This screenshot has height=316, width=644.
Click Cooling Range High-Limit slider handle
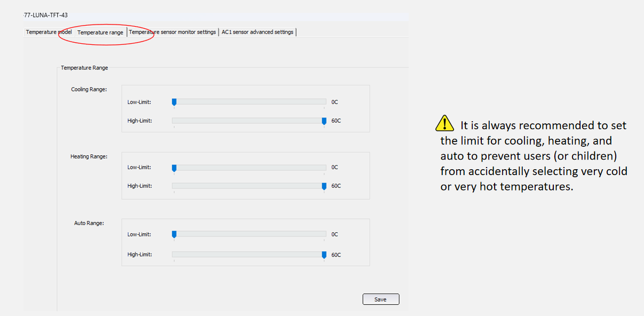tap(324, 121)
